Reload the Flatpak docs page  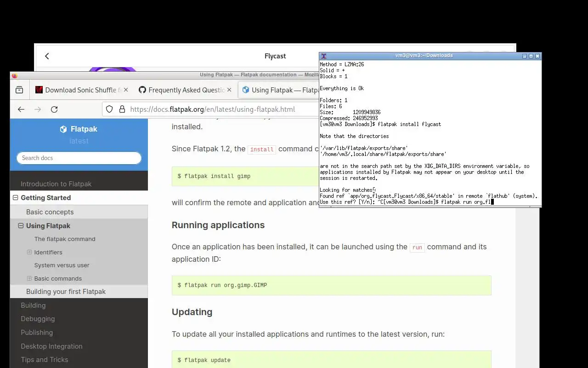click(x=54, y=109)
